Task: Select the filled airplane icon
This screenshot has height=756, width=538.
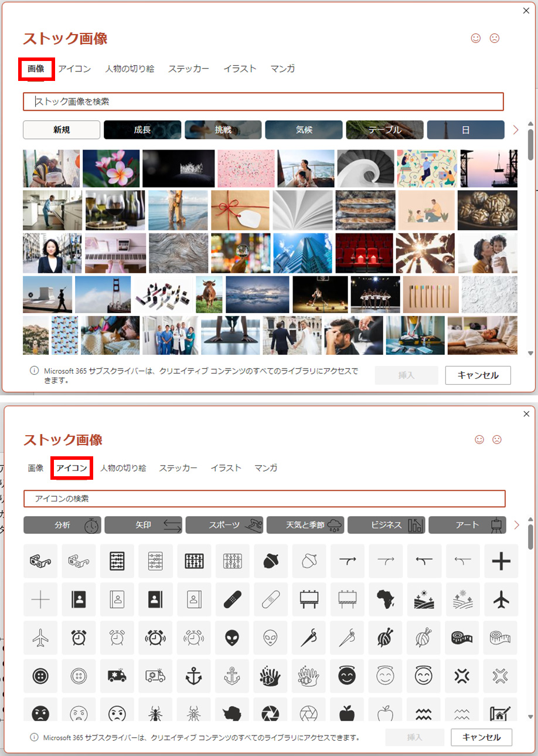Action: (501, 599)
